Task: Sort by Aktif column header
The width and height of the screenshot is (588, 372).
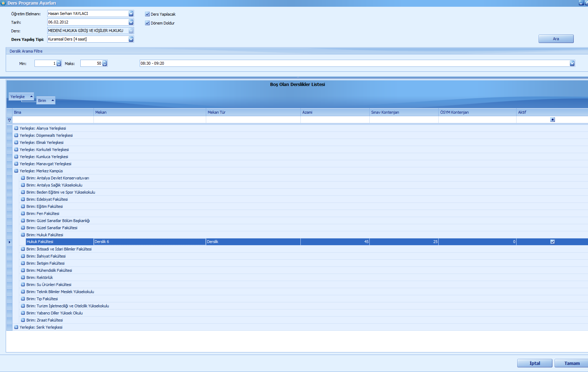Action: click(552, 112)
